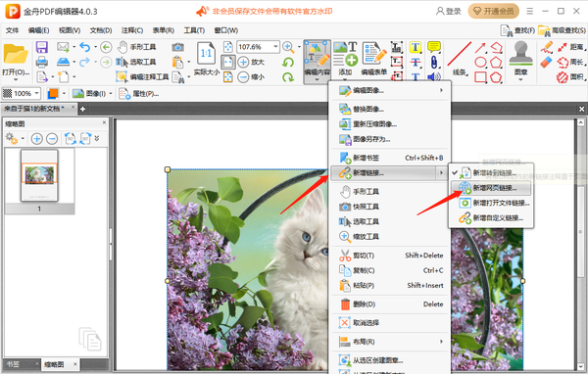Image resolution: width=588 pixels, height=374 pixels.
Task: Choose Replace Image (替换图像) menu entry
Action: (x=390, y=109)
